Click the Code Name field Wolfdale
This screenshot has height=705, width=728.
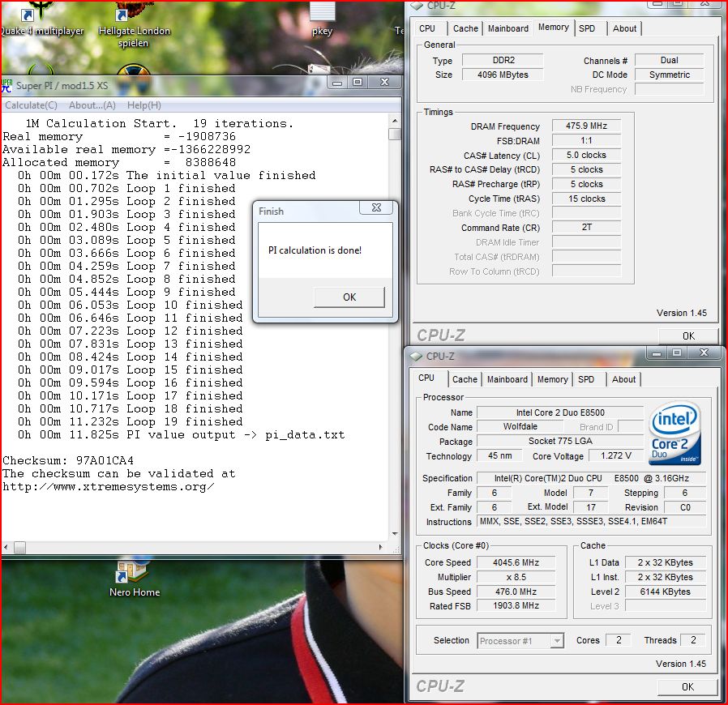520,426
